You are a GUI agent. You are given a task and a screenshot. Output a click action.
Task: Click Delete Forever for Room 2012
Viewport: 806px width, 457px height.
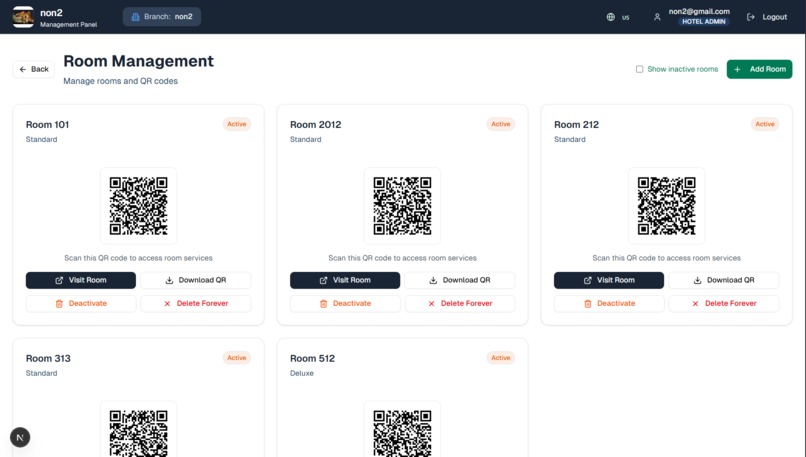tap(460, 303)
